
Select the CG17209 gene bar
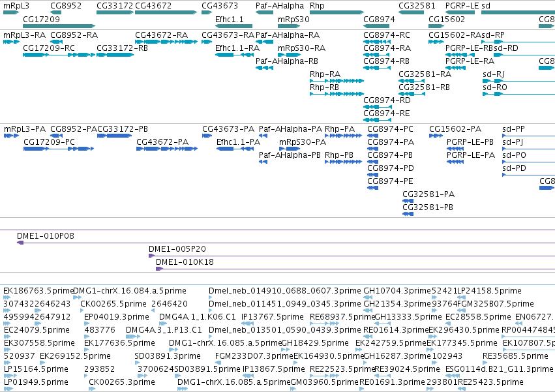click(59, 26)
